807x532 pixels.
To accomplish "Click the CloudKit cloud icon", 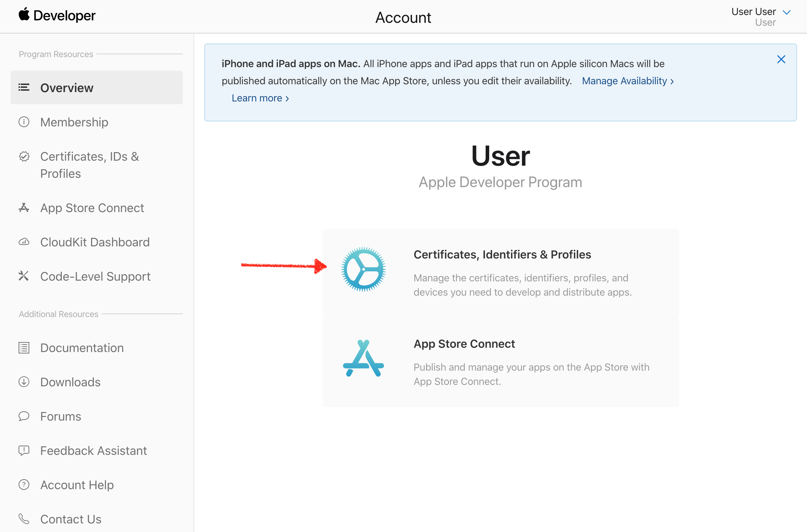I will tap(24, 242).
